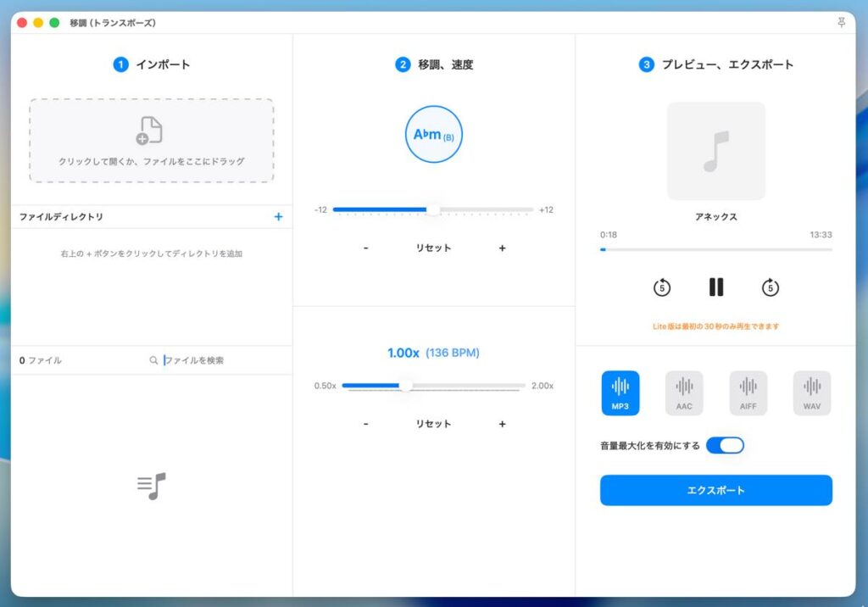Select MP3 export format
The image size is (868, 607).
[620, 393]
